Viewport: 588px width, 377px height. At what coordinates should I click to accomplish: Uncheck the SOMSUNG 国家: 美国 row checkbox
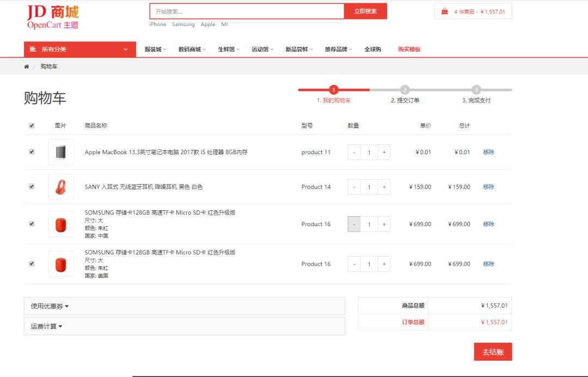[x=32, y=263]
